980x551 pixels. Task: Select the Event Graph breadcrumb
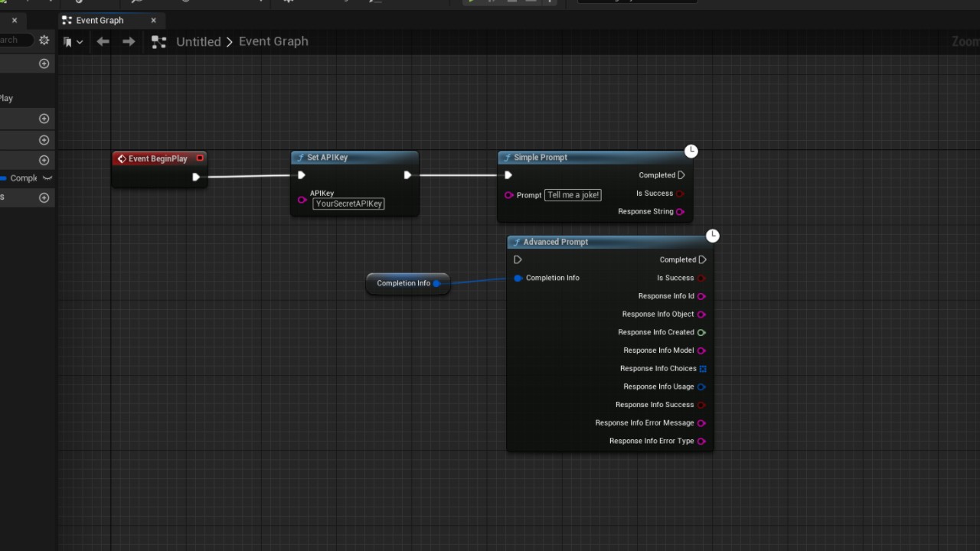[x=273, y=41]
